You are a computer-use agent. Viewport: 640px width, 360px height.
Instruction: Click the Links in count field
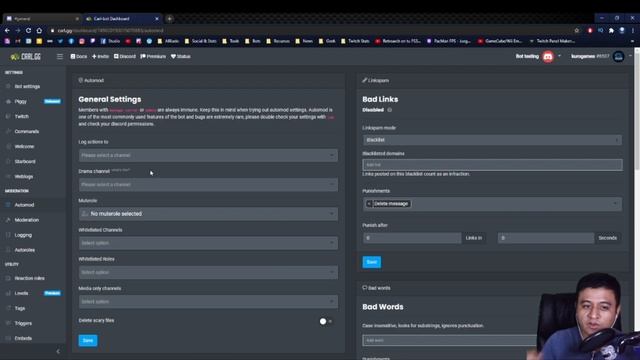pos(412,238)
